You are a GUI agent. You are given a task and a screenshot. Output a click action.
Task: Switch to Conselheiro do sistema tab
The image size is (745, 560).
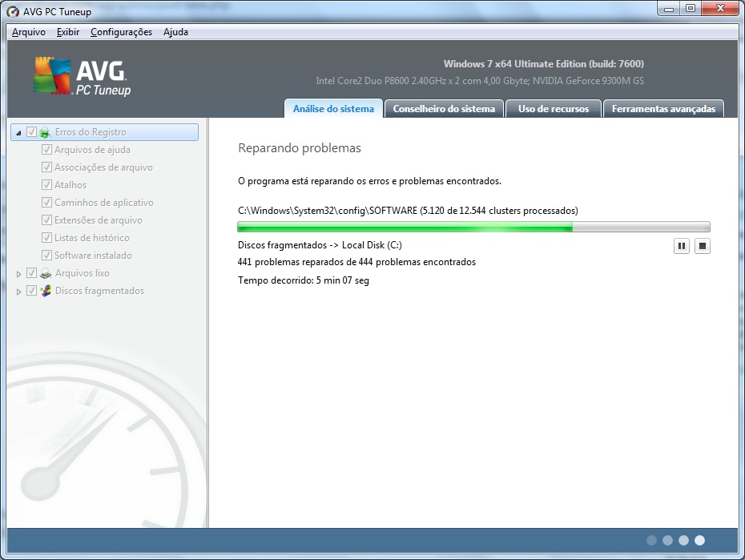pos(444,108)
